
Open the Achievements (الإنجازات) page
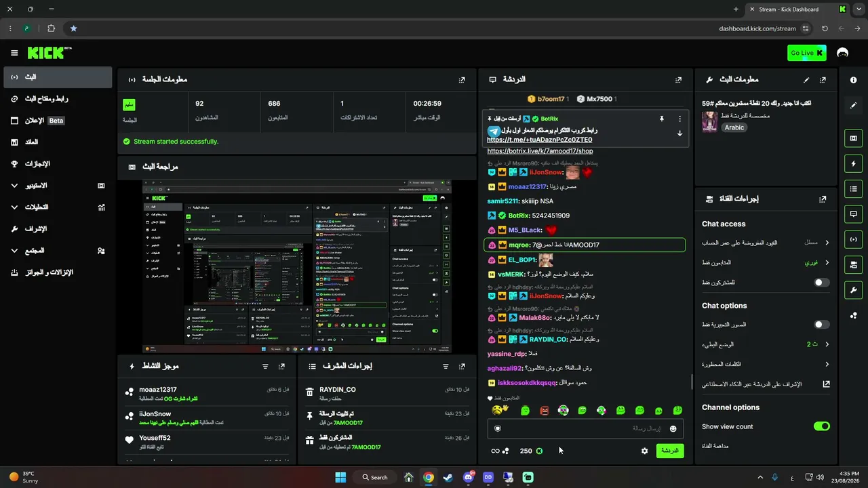pos(58,164)
